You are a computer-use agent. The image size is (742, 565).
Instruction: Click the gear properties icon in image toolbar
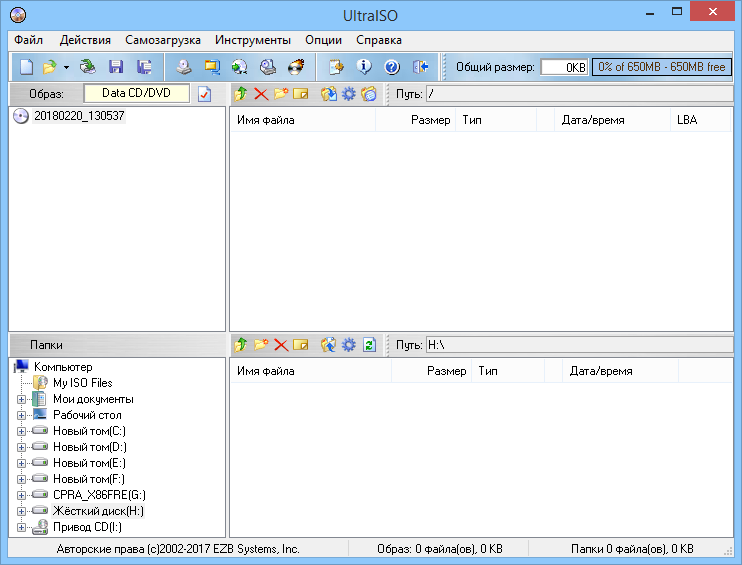[x=348, y=94]
